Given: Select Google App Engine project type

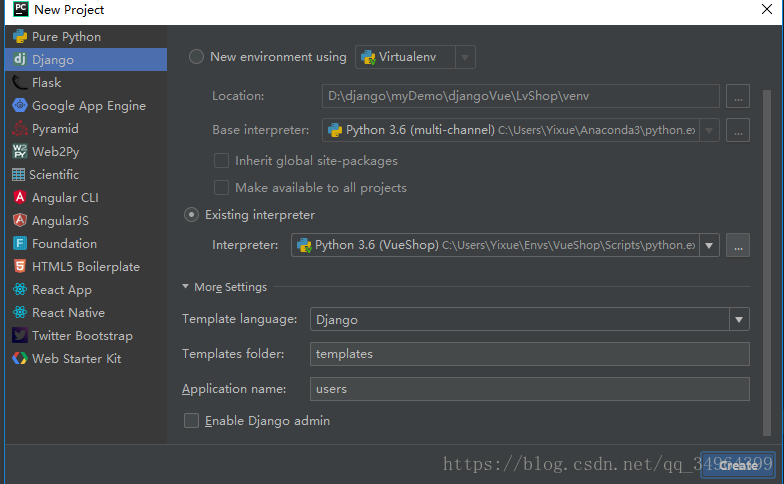Looking at the screenshot, I should pyautogui.click(x=86, y=106).
